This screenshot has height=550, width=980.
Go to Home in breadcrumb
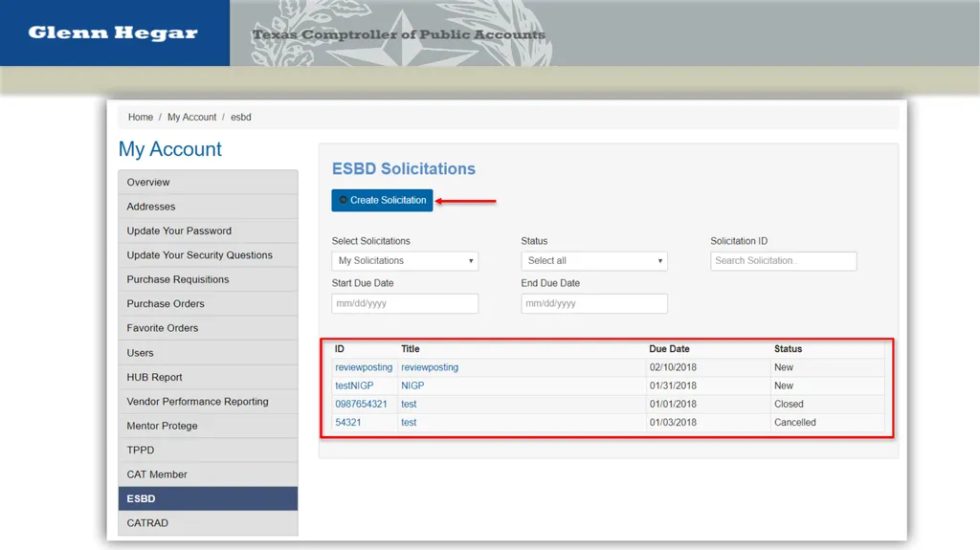pyautogui.click(x=141, y=117)
